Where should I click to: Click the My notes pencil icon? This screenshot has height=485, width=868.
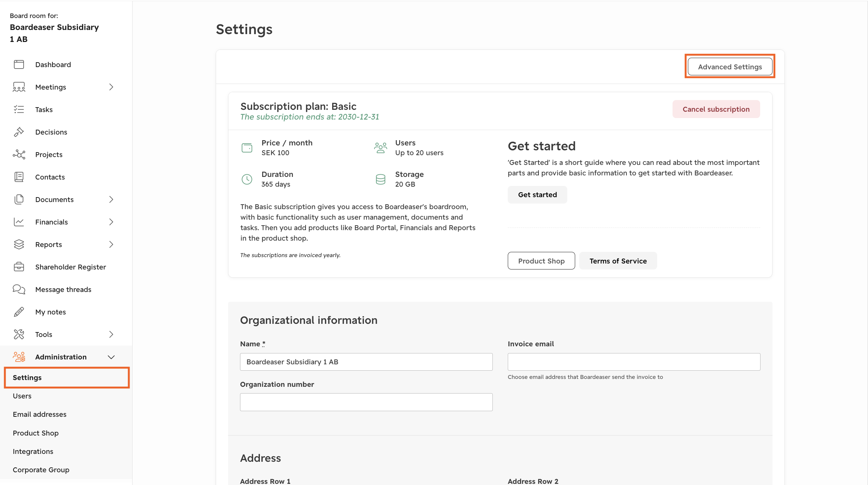click(x=19, y=312)
